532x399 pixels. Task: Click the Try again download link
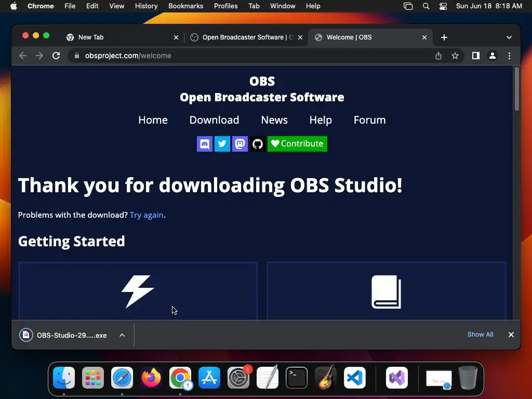click(147, 215)
